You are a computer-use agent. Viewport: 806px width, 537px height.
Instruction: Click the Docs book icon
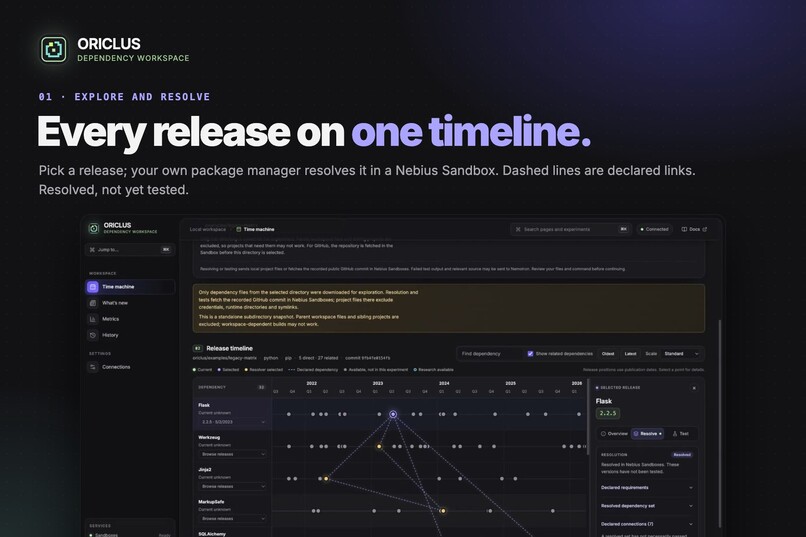coord(684,229)
